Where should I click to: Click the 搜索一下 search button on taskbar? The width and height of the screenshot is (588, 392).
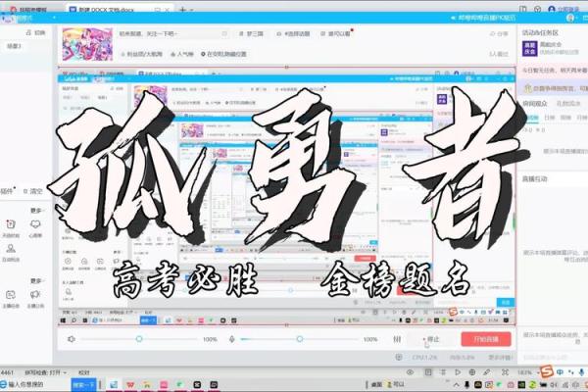(83, 384)
